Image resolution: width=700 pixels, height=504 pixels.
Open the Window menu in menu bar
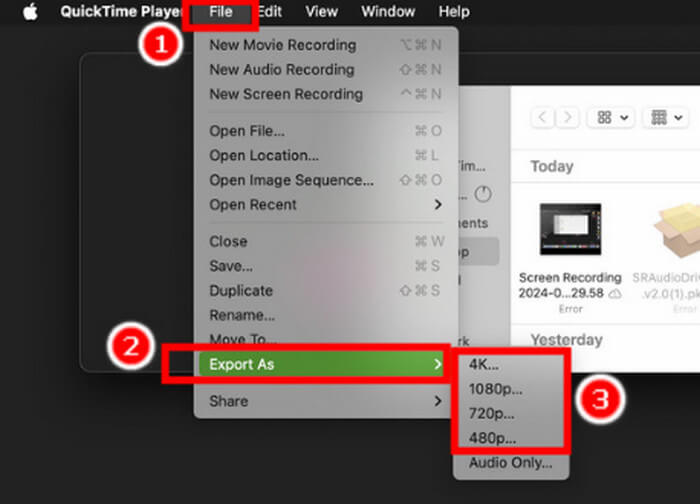[x=388, y=12]
